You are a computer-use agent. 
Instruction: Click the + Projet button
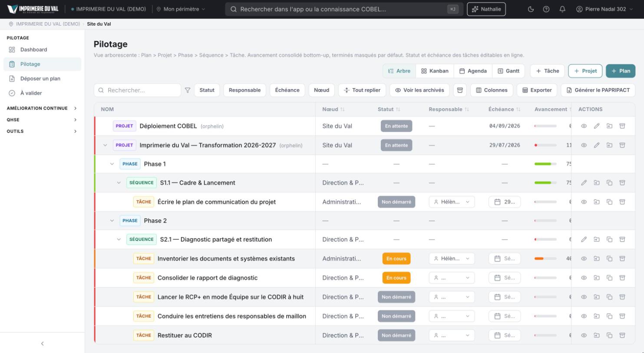(x=585, y=71)
